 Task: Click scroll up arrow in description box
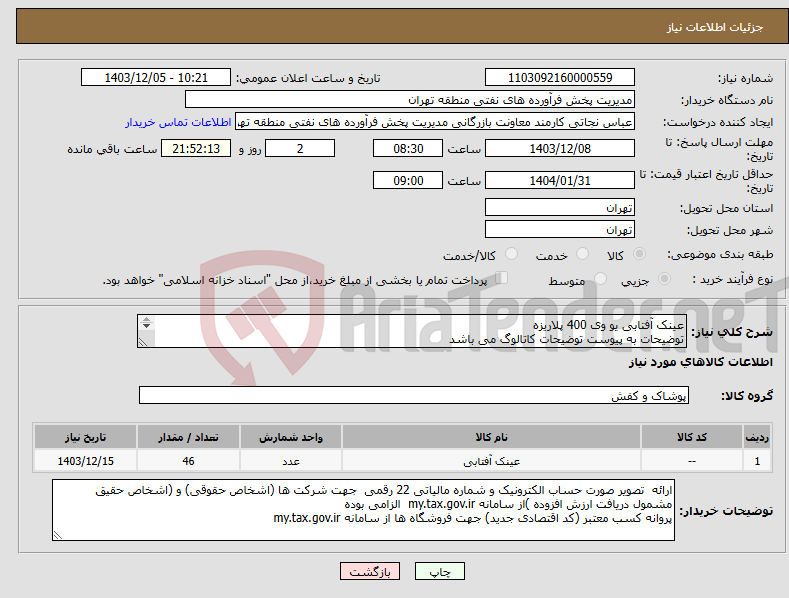click(146, 319)
